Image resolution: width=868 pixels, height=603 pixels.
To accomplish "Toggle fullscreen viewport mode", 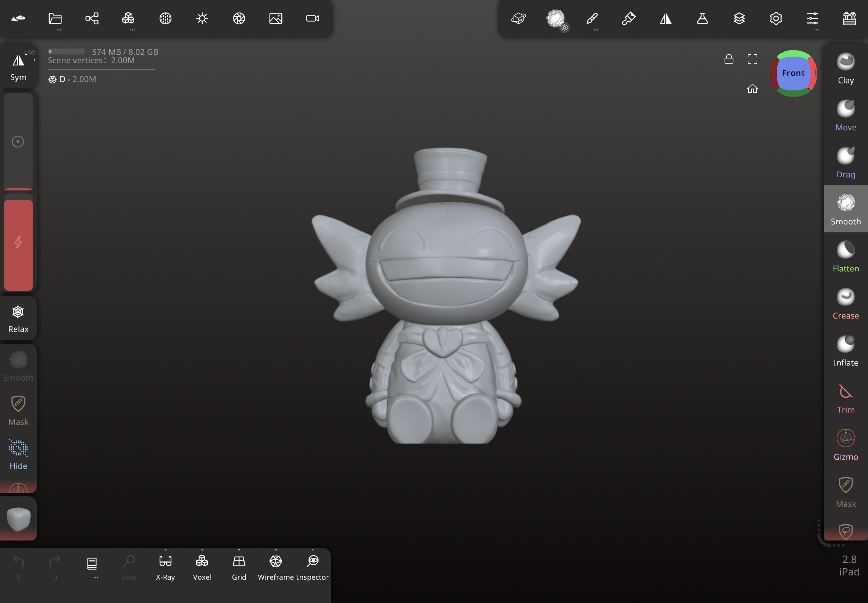I will click(753, 59).
